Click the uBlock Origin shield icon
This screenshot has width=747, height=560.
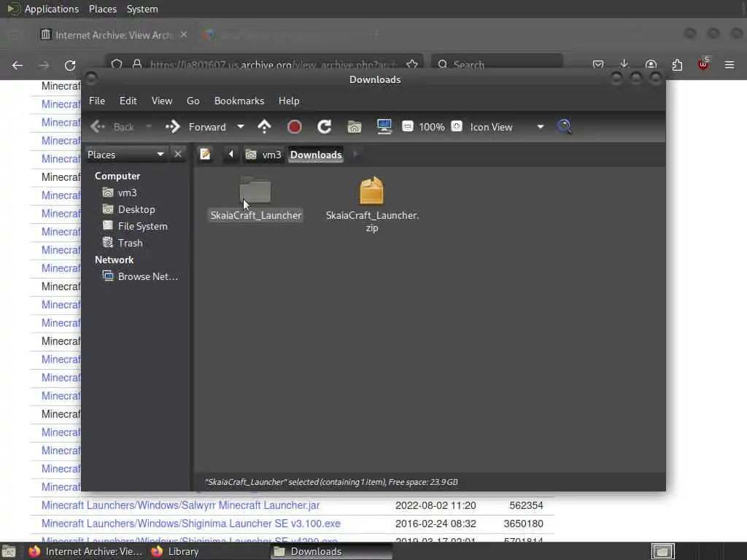click(703, 64)
